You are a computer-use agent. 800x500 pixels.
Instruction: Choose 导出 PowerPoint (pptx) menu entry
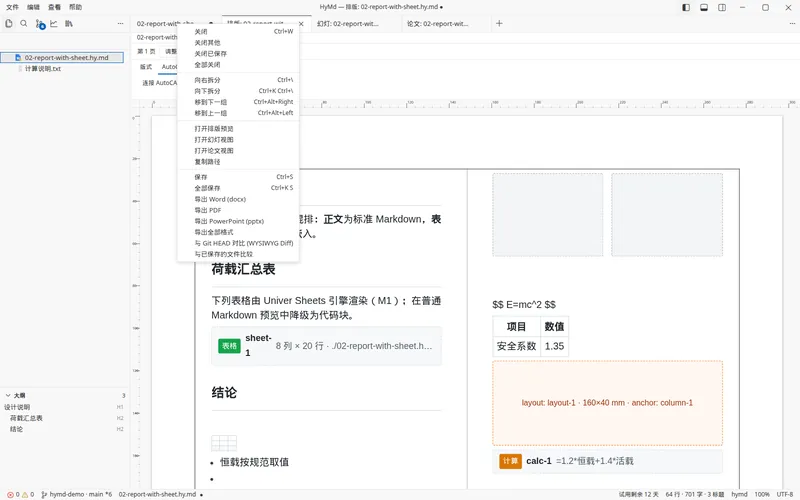coord(238,221)
